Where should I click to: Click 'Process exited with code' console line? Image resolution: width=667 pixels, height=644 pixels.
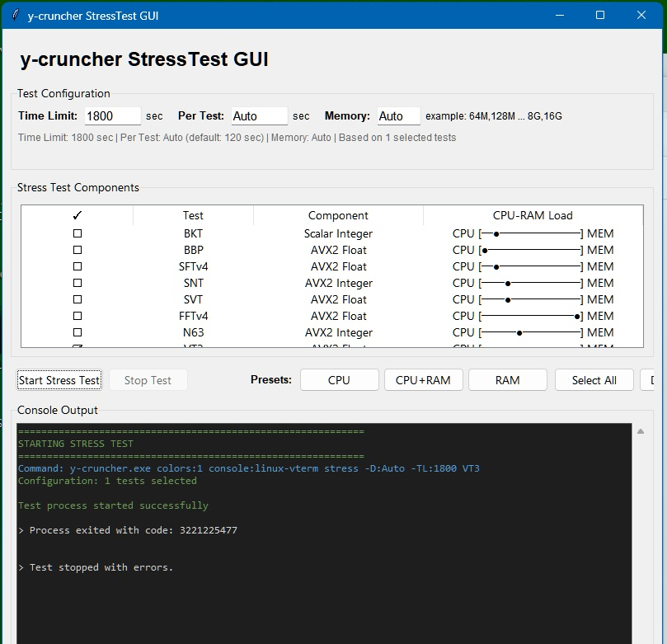point(128,530)
